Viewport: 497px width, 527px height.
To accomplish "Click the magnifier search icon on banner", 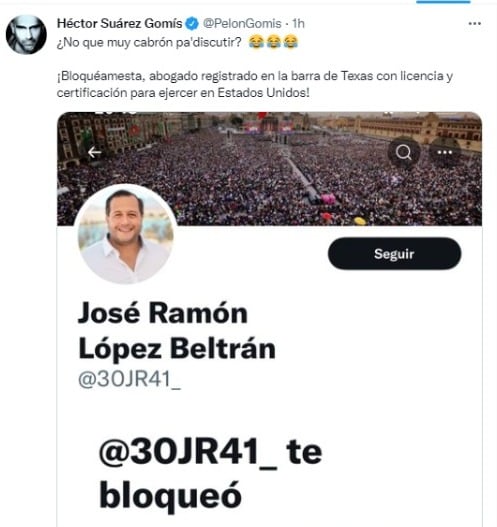I will (x=403, y=153).
